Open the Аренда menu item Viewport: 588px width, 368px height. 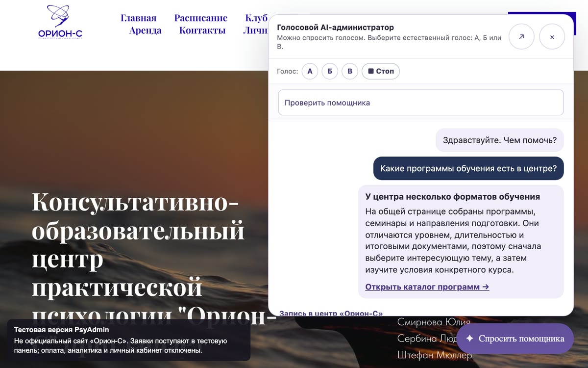click(146, 30)
